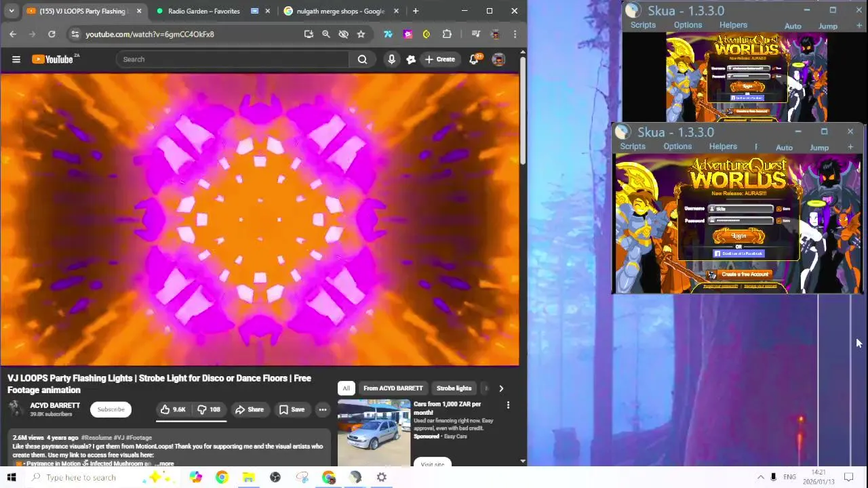The image size is (868, 488).
Task: Click the youtube.com address bar URL
Action: pyautogui.click(x=150, y=34)
